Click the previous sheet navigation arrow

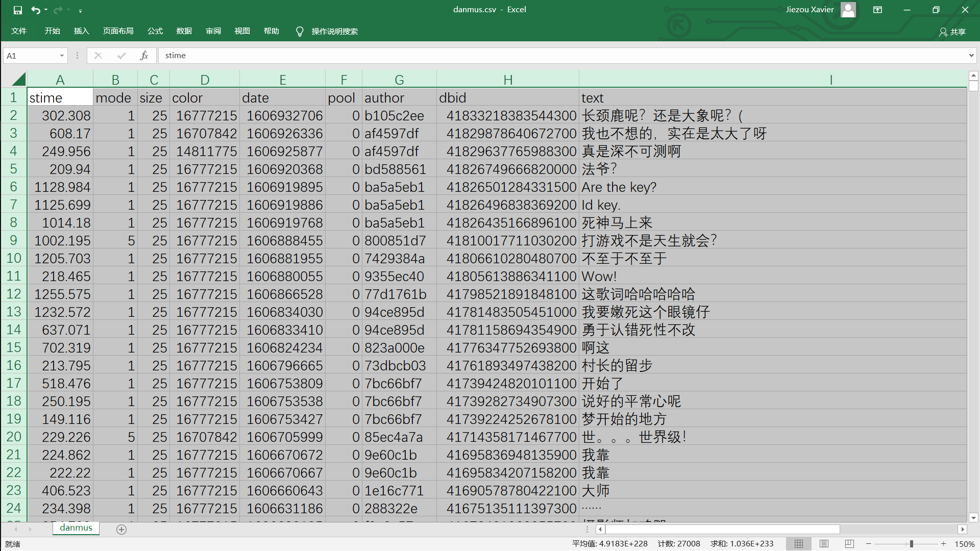click(x=16, y=530)
